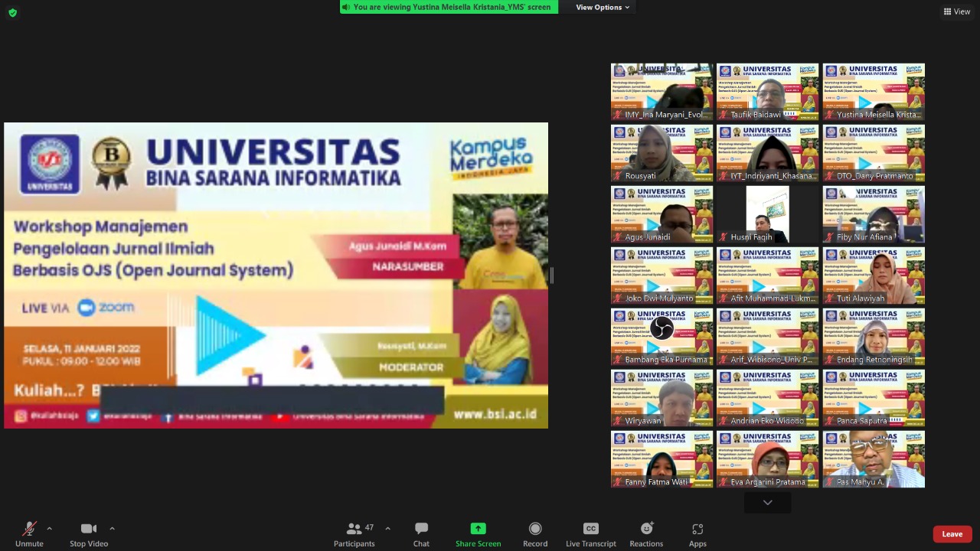980x551 pixels.
Task: Expand participants options arrow beside Participants
Action: tap(387, 528)
